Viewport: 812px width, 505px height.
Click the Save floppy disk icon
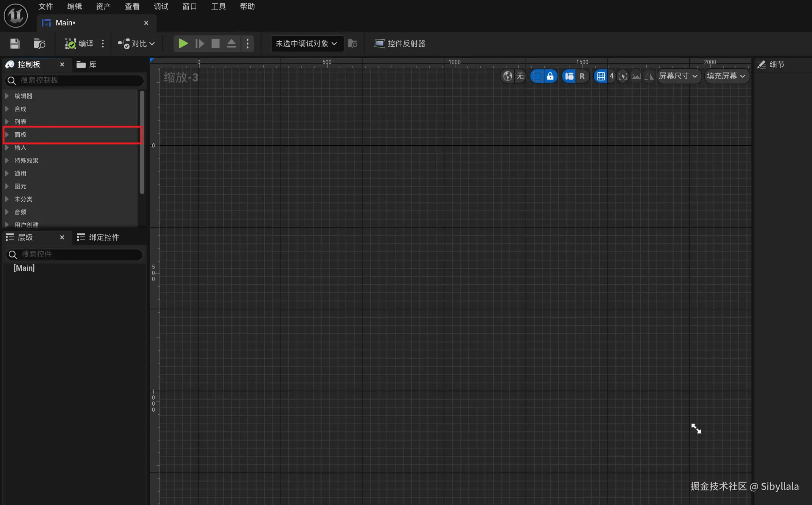pos(14,44)
